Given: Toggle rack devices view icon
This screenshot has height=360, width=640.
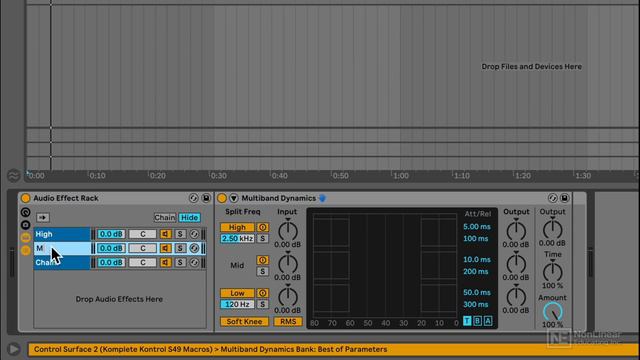Looking at the screenshot, I should point(25,250).
